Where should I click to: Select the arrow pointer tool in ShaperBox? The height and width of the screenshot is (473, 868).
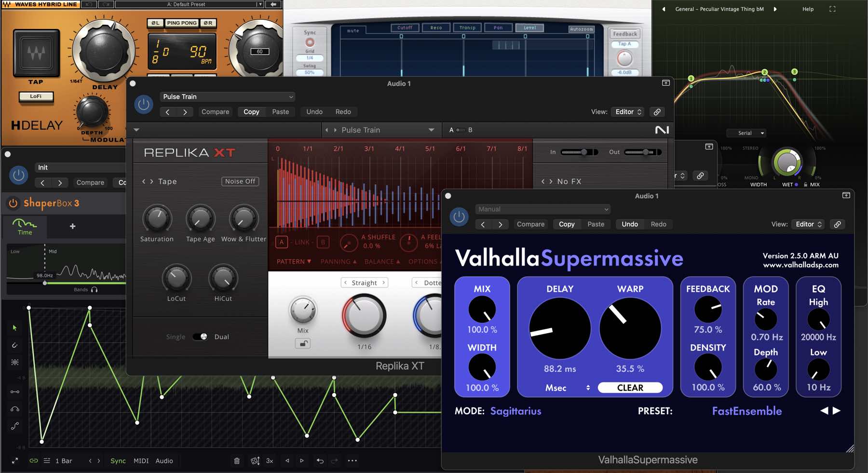coord(14,328)
